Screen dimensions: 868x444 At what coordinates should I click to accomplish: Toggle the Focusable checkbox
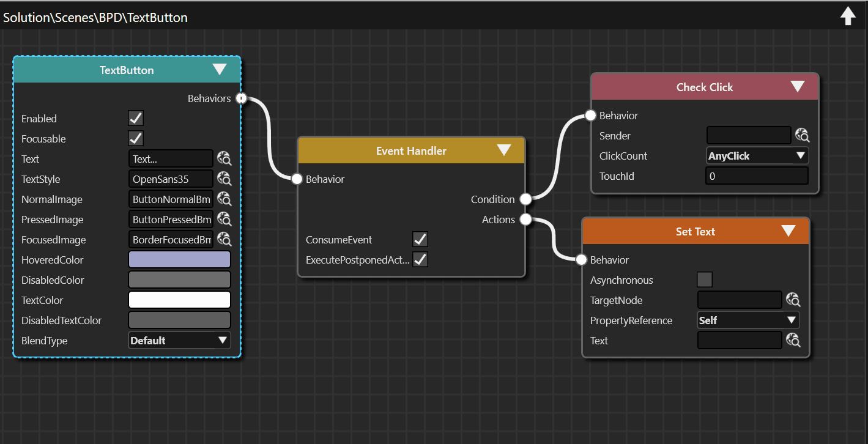pyautogui.click(x=136, y=138)
